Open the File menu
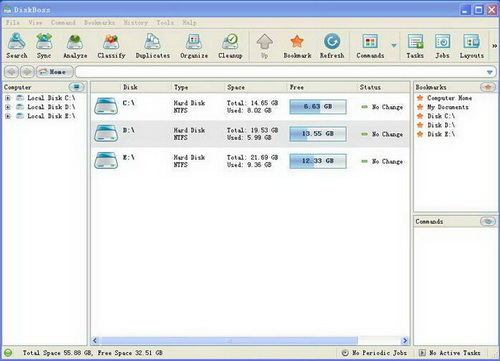Viewport: 500px width, 361px height. 13,23
